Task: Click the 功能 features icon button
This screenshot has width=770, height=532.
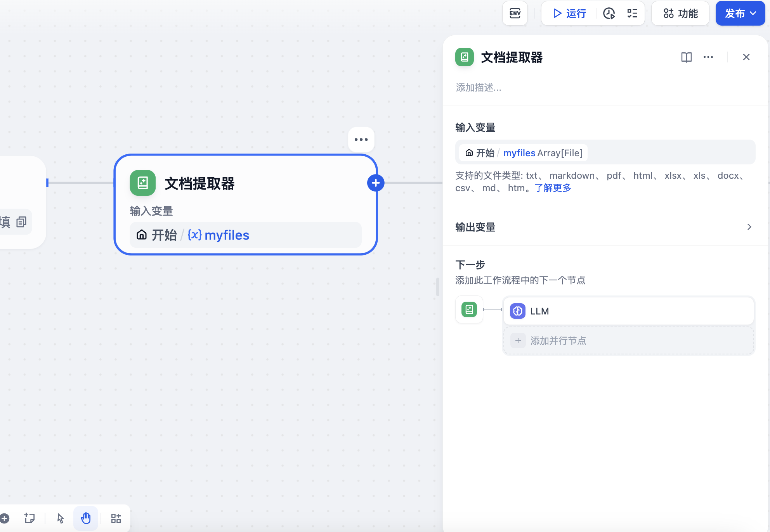Action: [x=680, y=13]
